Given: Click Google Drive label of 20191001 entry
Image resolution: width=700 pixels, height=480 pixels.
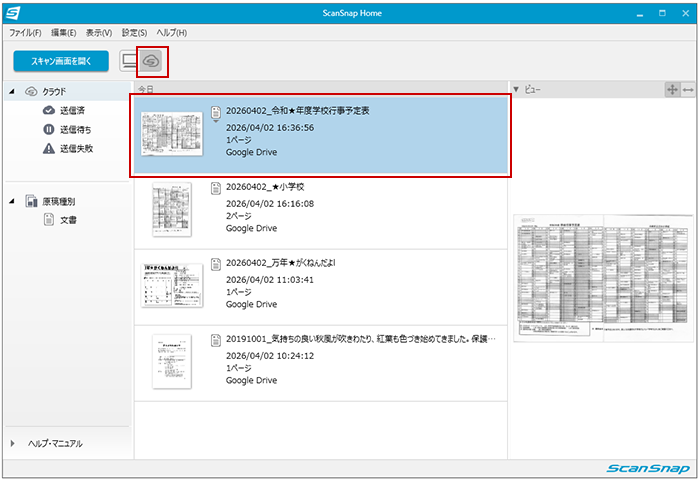Looking at the screenshot, I should (x=251, y=380).
